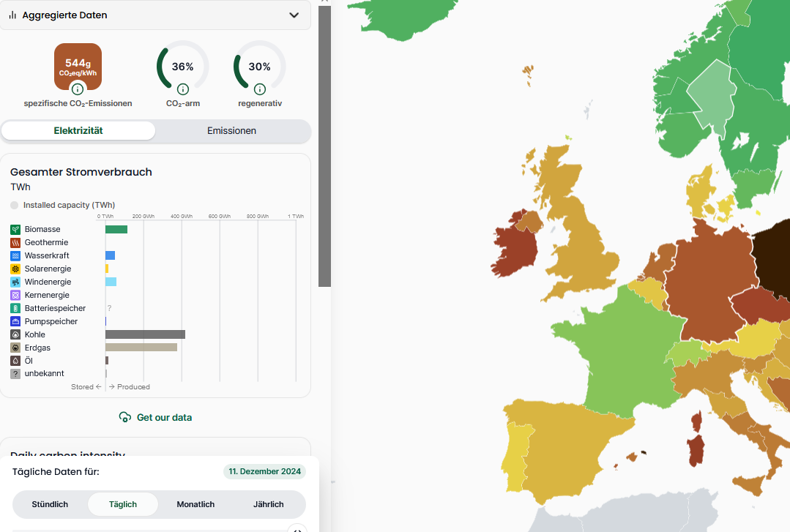
Task: Click the Gesamter Stromverbrauch heading
Action: coord(81,172)
